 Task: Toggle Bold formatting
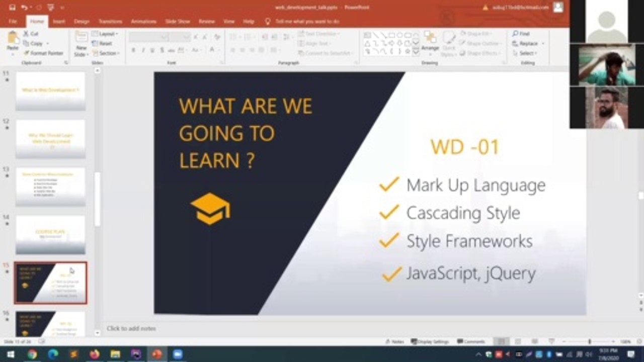pyautogui.click(x=133, y=50)
